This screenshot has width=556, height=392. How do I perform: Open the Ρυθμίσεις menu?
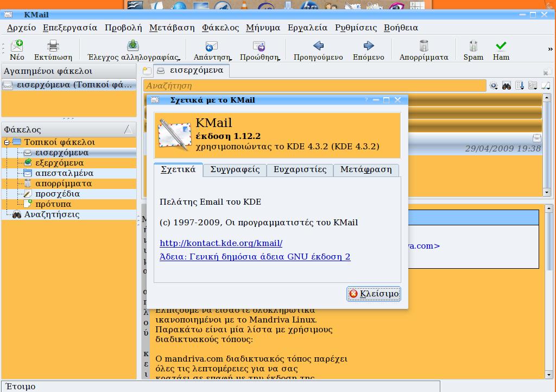click(x=356, y=28)
